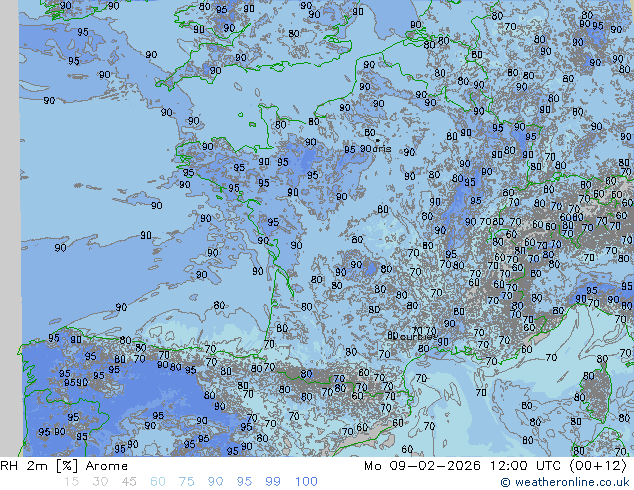Open the weatheronline.co.uk copyright link
This screenshot has width=634, height=490.
point(565,482)
